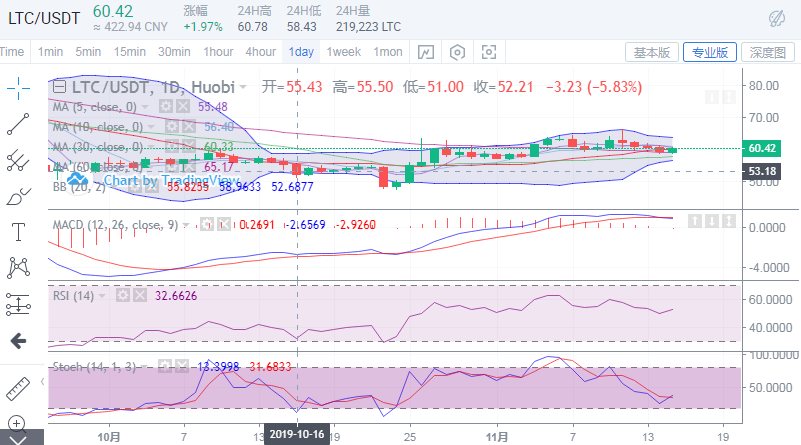Expand the MA 10 indicator dropdown
This screenshot has width=801, height=445.
pyautogui.click(x=151, y=127)
